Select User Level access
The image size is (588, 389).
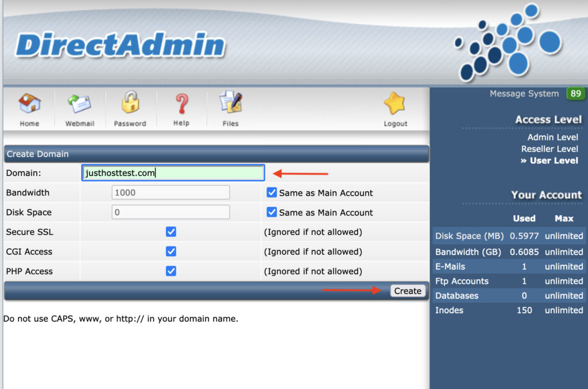tap(554, 160)
